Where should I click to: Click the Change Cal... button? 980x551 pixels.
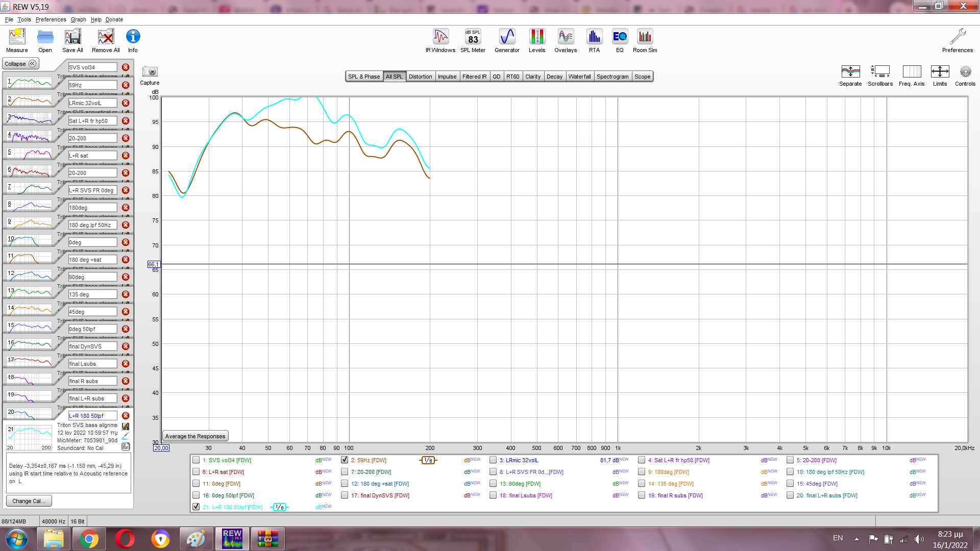click(29, 501)
